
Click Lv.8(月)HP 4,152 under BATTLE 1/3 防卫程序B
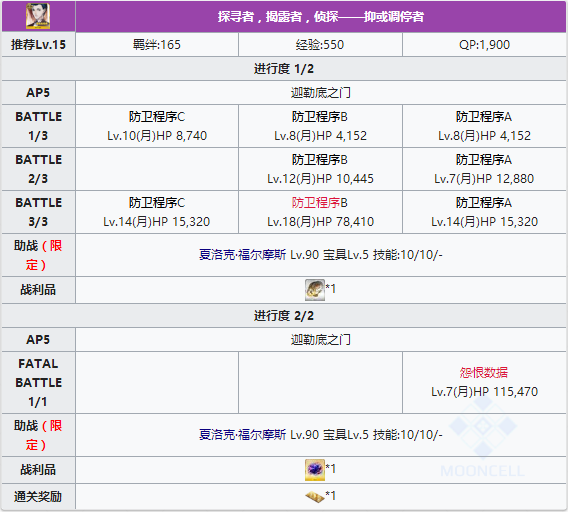[x=320, y=136]
